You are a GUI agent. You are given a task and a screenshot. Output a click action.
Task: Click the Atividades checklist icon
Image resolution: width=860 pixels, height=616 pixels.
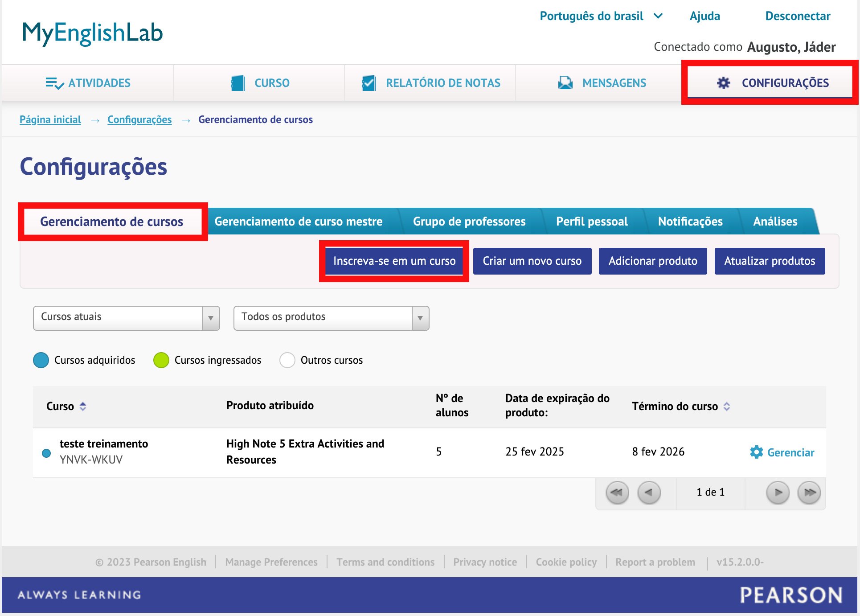point(54,83)
